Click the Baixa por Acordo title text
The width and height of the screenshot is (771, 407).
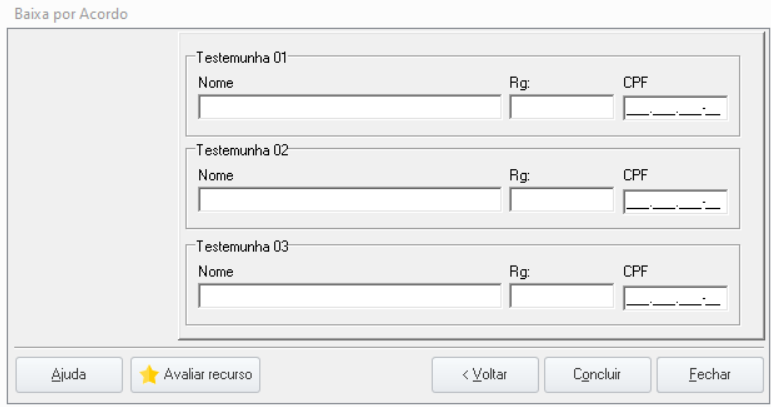[71, 14]
